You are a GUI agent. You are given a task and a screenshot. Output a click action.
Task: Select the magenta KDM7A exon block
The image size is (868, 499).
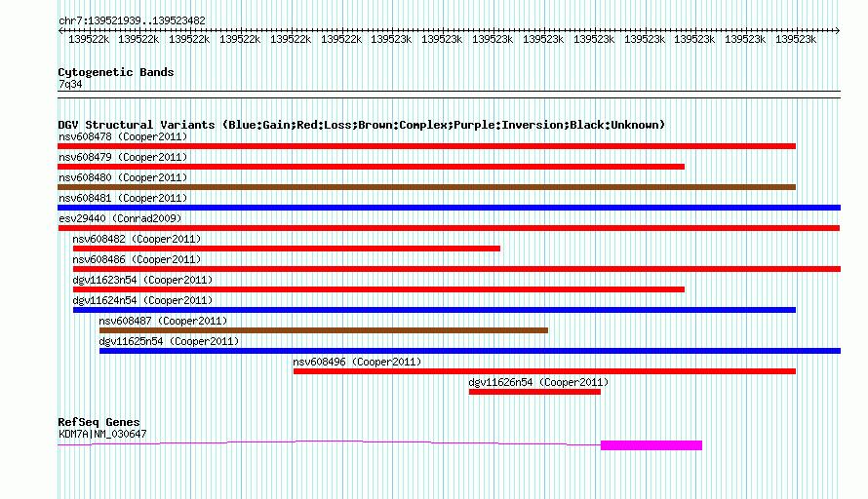coord(651,445)
